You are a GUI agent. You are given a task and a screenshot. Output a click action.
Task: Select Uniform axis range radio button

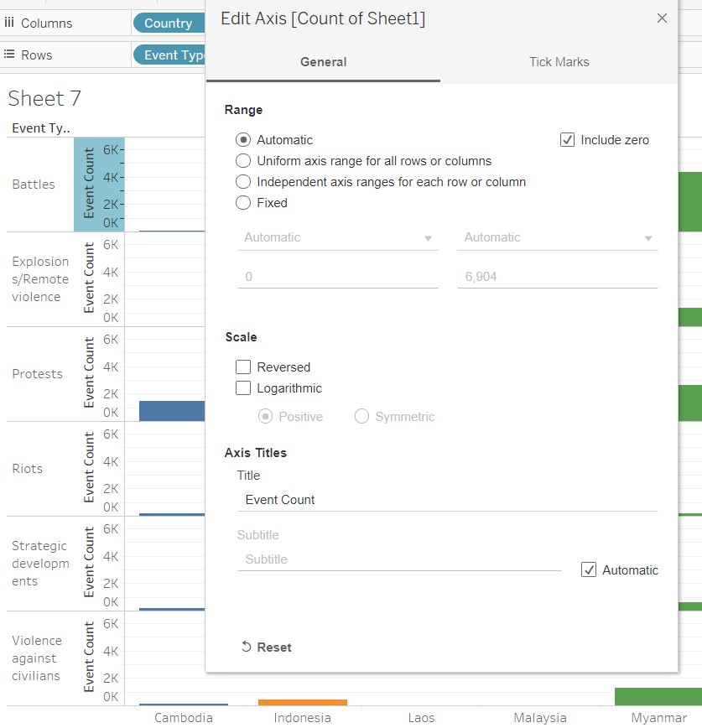(x=243, y=161)
